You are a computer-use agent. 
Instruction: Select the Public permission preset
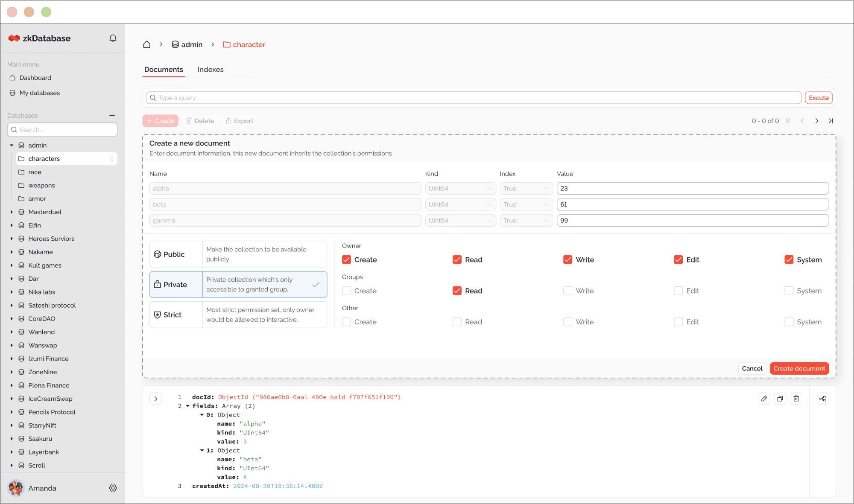point(238,254)
